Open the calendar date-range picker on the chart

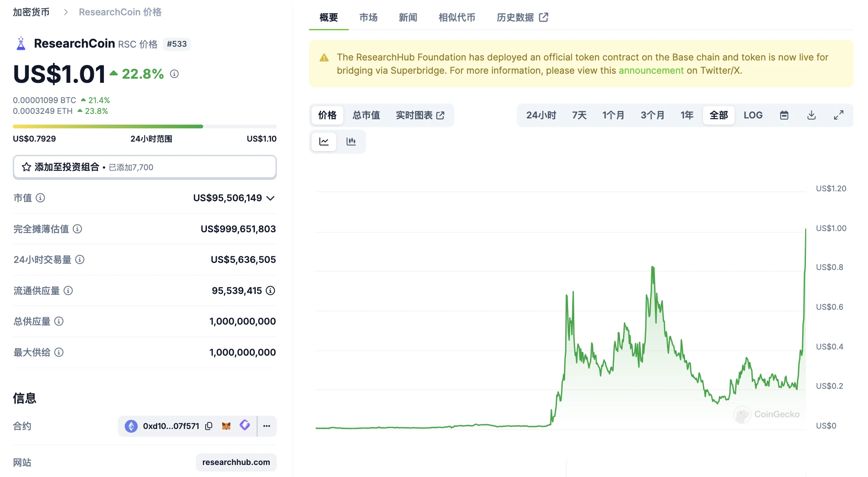tap(784, 115)
